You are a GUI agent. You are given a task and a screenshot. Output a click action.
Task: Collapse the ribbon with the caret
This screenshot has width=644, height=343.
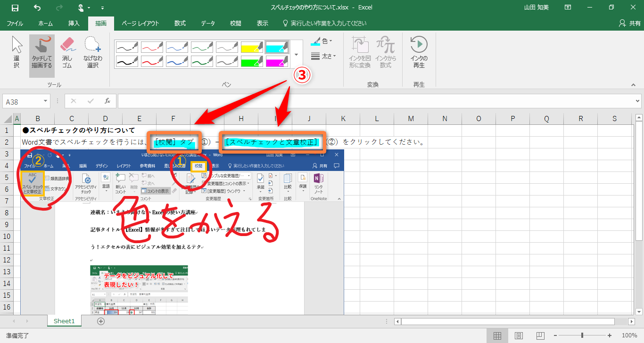pyautogui.click(x=633, y=85)
